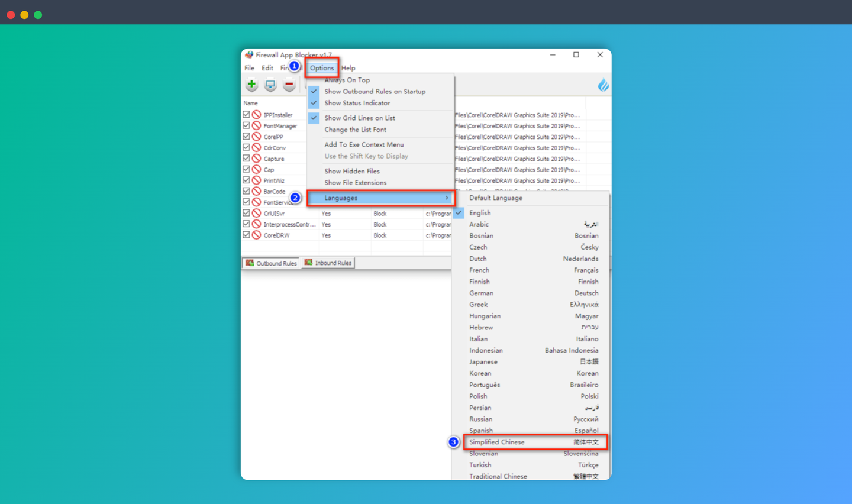Click the red minus Remove Rule icon
The height and width of the screenshot is (504, 852).
[x=289, y=85]
